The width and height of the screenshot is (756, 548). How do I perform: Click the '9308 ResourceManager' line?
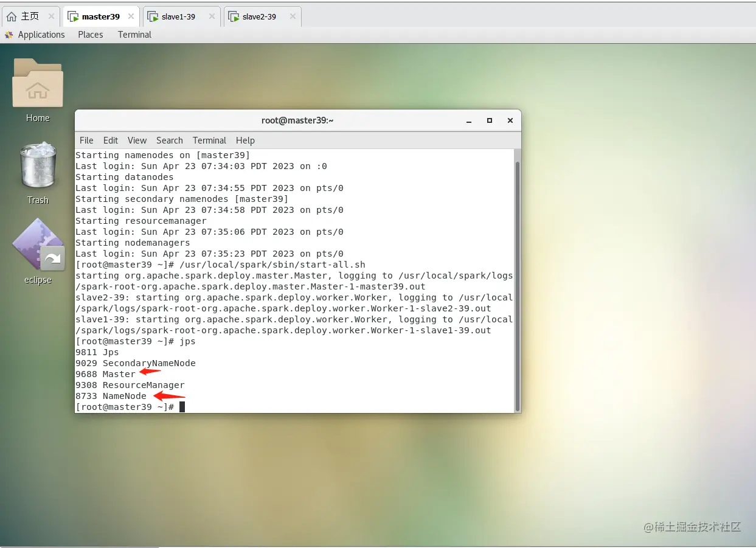(130, 385)
